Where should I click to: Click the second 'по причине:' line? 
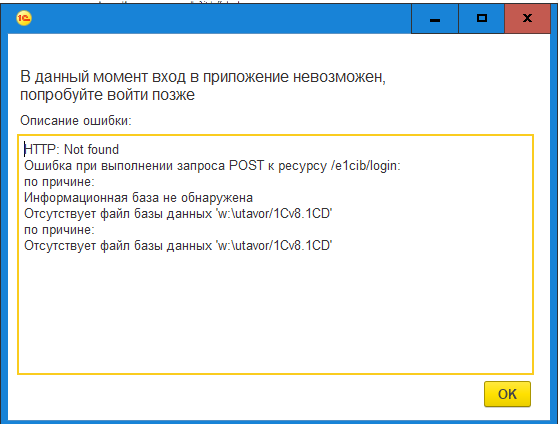point(59,230)
